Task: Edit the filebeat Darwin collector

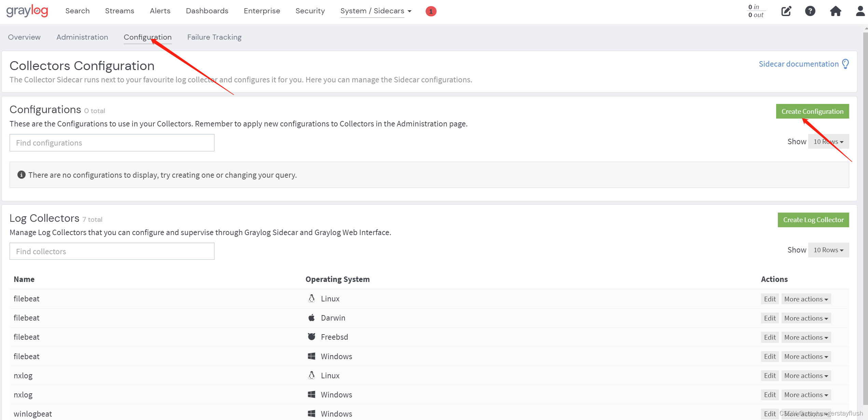Action: tap(770, 318)
